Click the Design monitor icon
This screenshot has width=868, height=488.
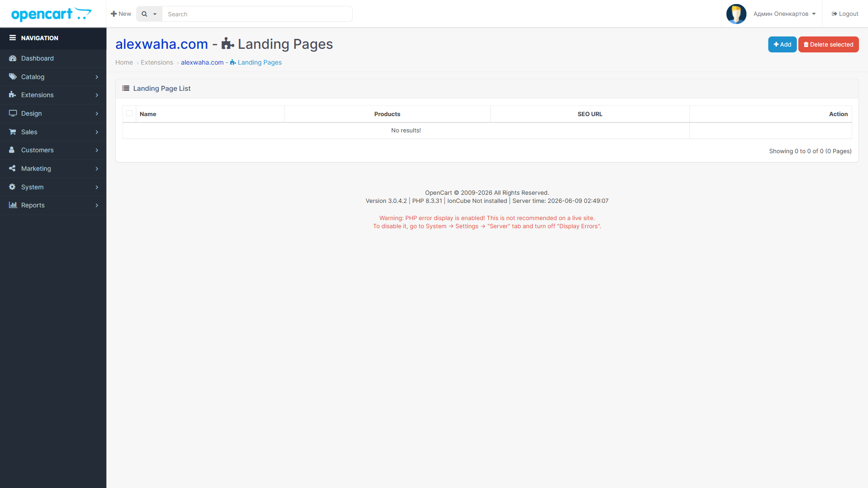point(13,113)
